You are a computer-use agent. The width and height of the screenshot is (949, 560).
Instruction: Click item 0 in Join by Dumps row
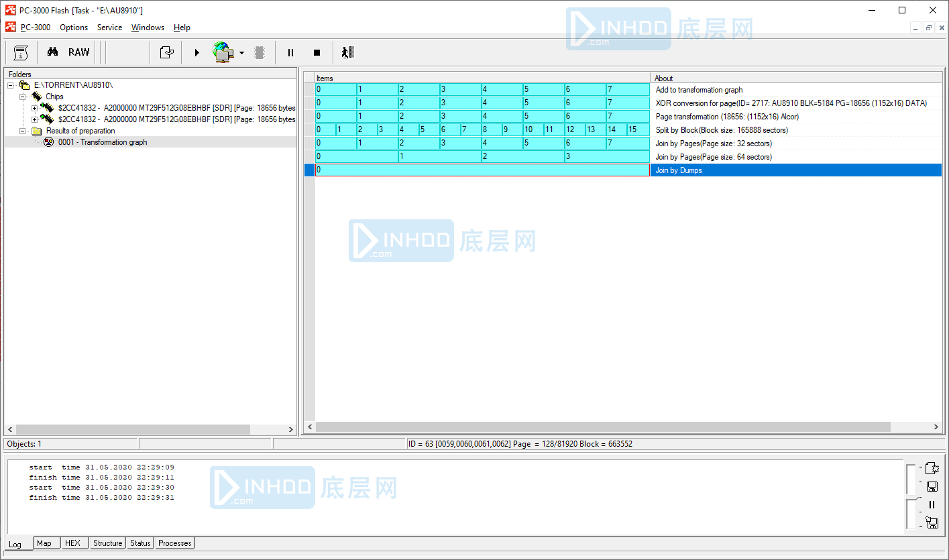tap(482, 170)
